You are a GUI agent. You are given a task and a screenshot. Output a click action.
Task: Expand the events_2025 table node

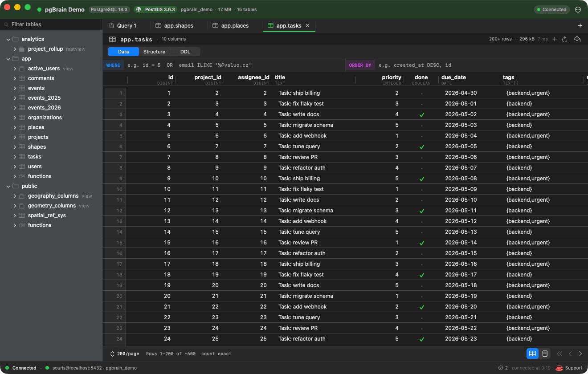(x=15, y=98)
